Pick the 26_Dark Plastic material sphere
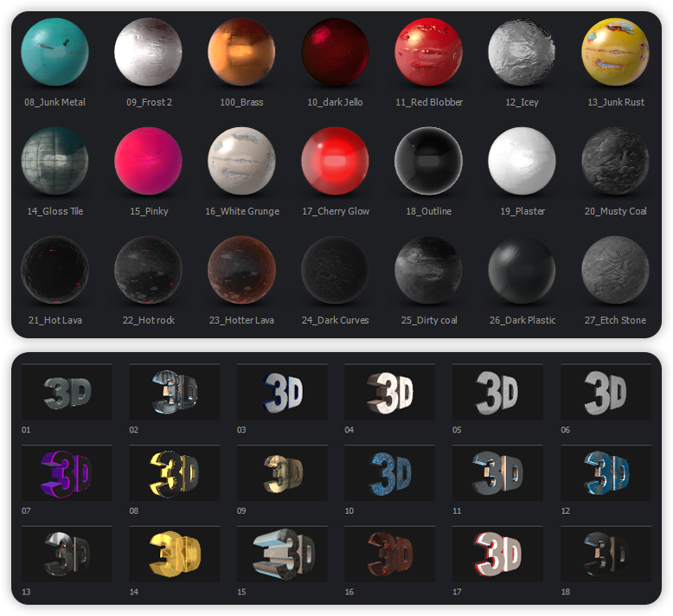 point(522,270)
